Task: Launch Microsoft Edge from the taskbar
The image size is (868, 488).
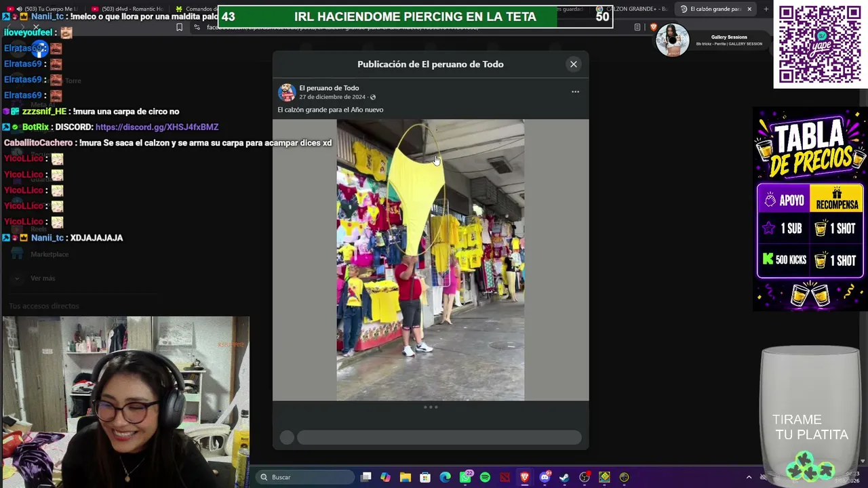Action: (x=445, y=477)
